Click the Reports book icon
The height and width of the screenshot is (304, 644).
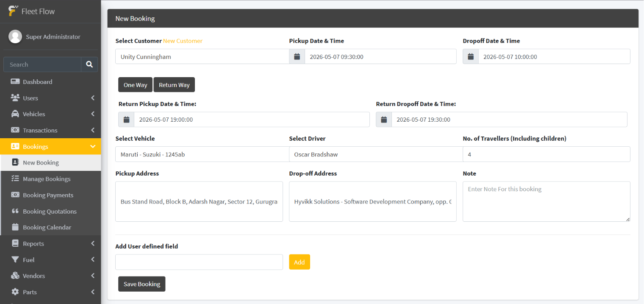click(x=15, y=243)
